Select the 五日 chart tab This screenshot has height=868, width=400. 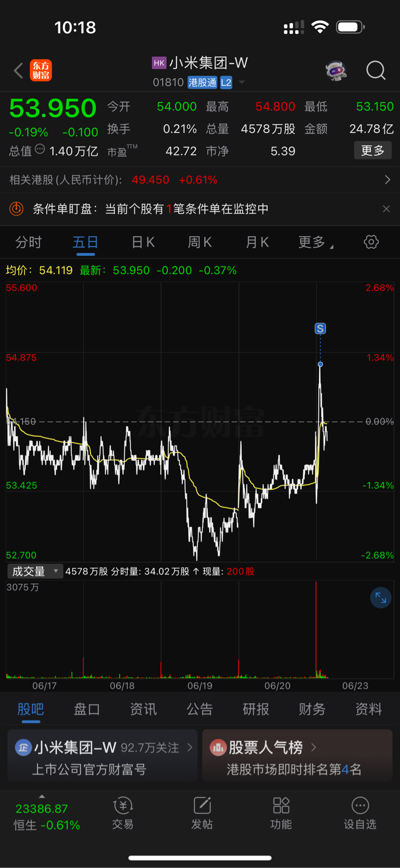(x=85, y=242)
